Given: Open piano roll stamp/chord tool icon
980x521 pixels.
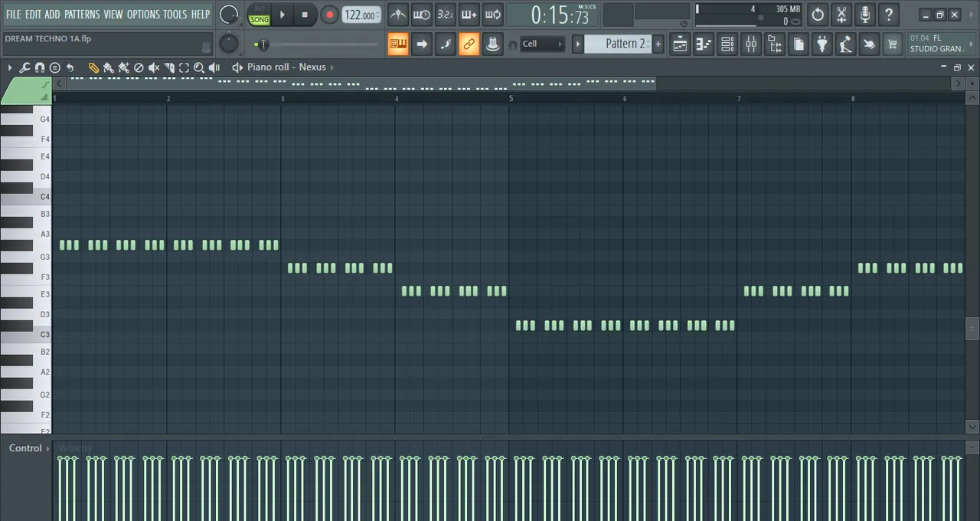Looking at the screenshot, I should click(x=55, y=67).
